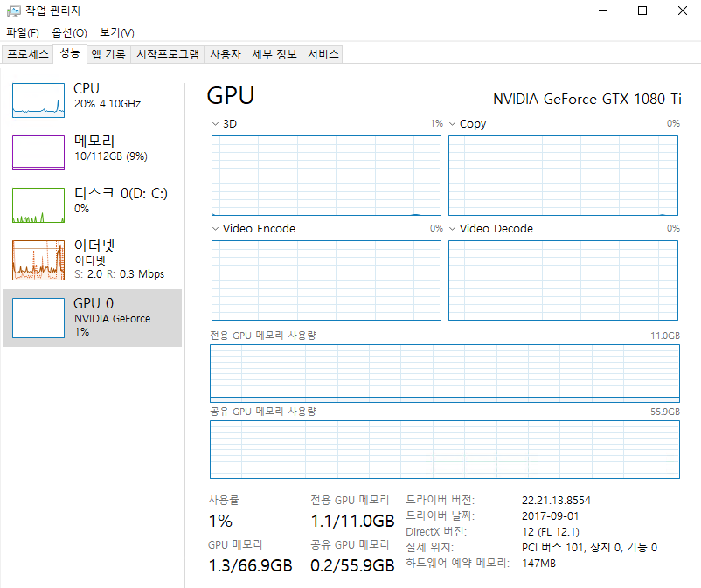Switch to the 시작프로그램 tab
The height and width of the screenshot is (588, 701).
[x=168, y=54]
